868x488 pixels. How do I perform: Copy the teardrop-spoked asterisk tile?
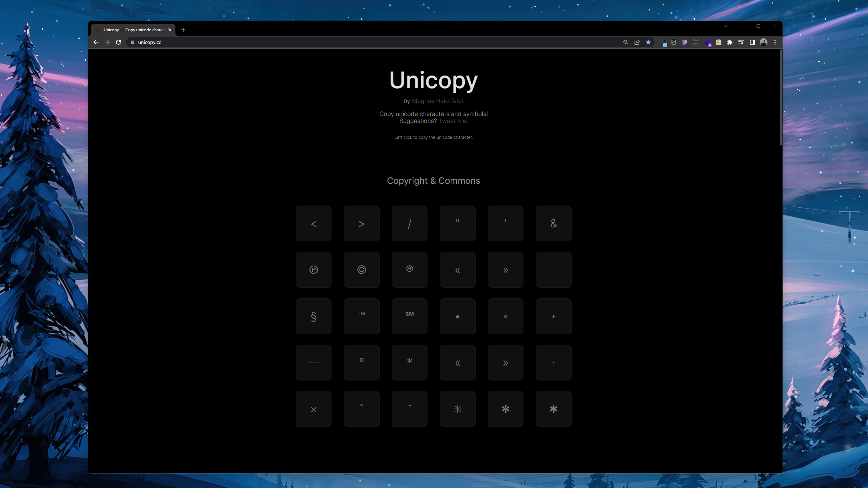tap(505, 409)
